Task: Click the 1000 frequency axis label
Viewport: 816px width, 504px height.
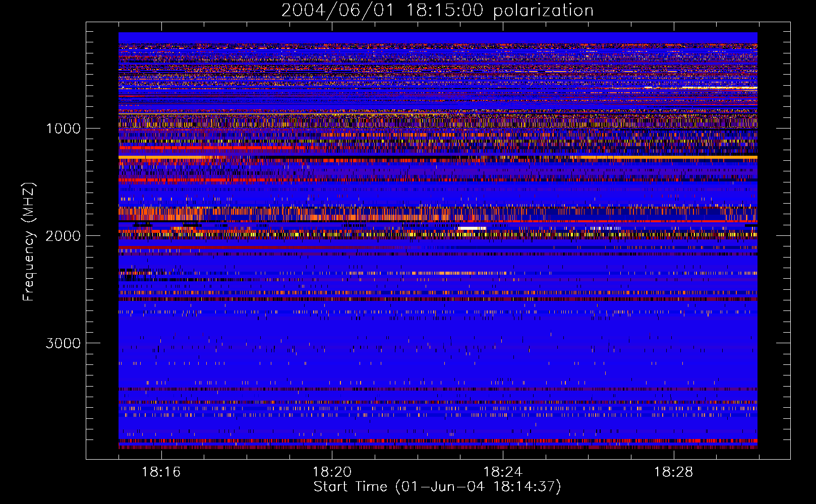Action: (63, 129)
